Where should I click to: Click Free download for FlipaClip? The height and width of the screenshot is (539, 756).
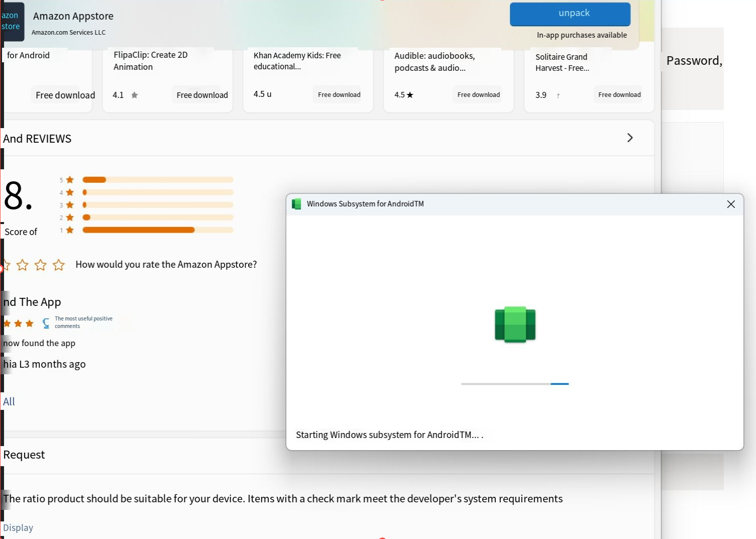click(202, 95)
